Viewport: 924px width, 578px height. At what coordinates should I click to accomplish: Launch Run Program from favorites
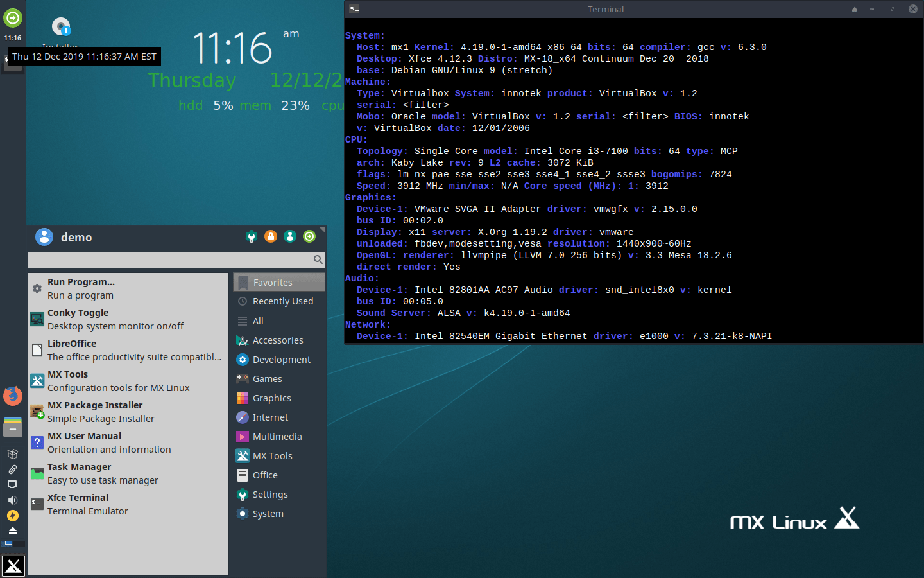click(128, 288)
